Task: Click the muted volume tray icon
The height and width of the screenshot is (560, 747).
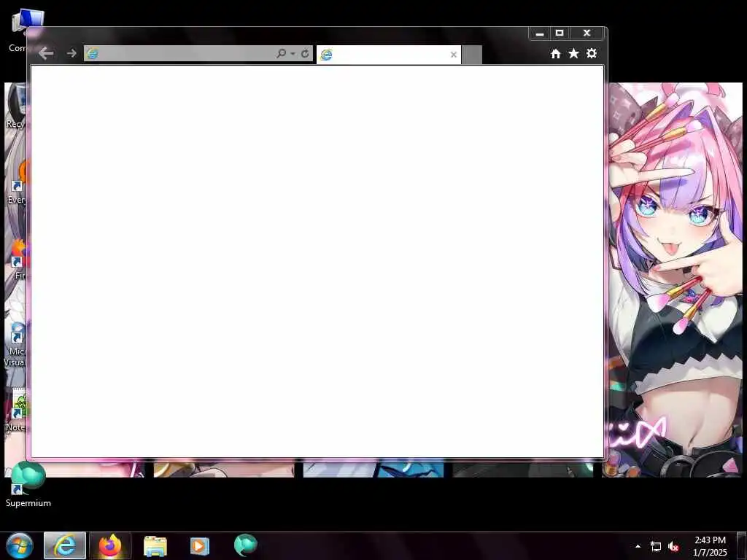Action: pyautogui.click(x=673, y=547)
